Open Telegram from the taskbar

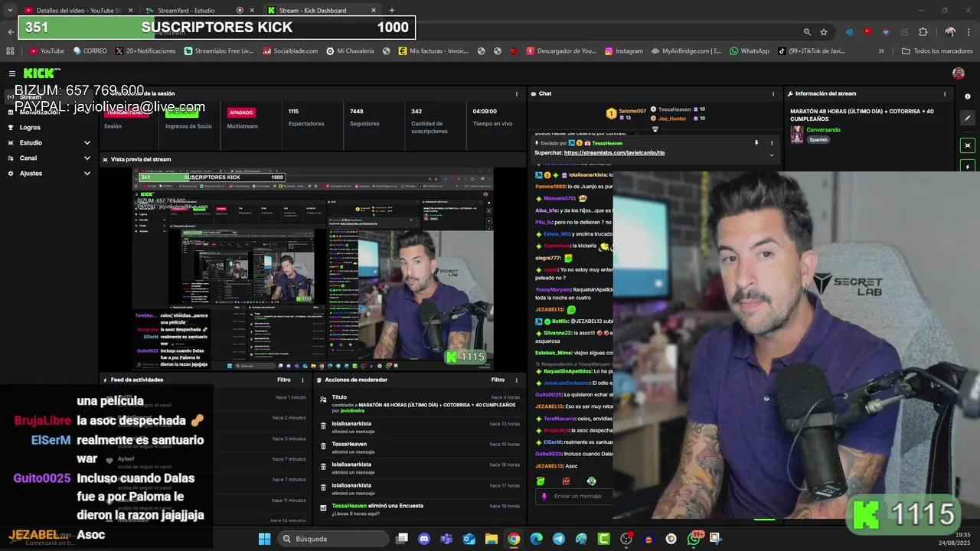coord(559,539)
